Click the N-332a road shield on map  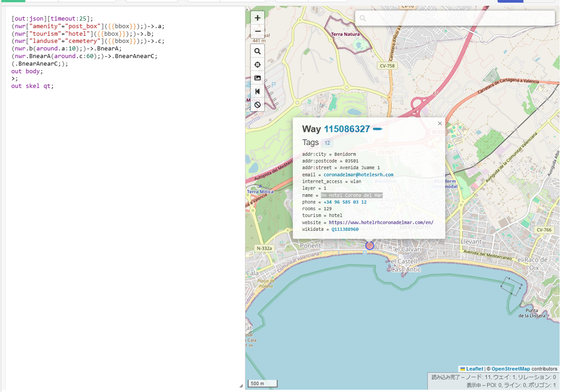tap(264, 248)
